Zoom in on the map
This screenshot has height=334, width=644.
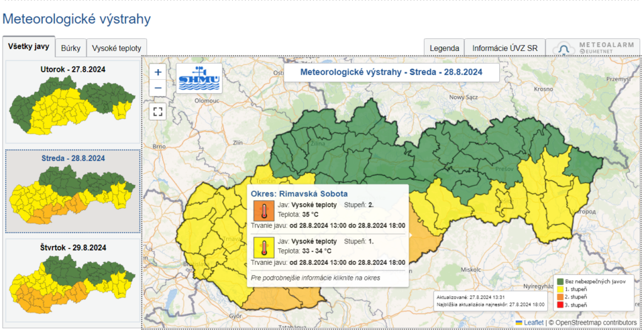158,72
